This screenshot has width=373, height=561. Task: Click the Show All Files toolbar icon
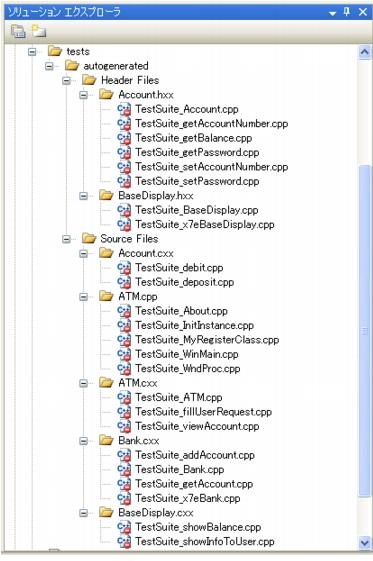[39, 31]
